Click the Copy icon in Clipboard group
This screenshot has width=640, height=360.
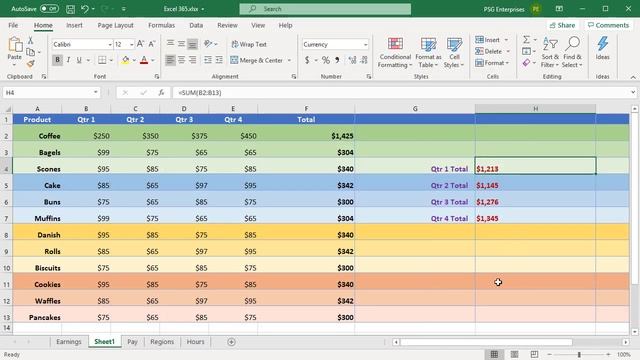(x=30, y=52)
